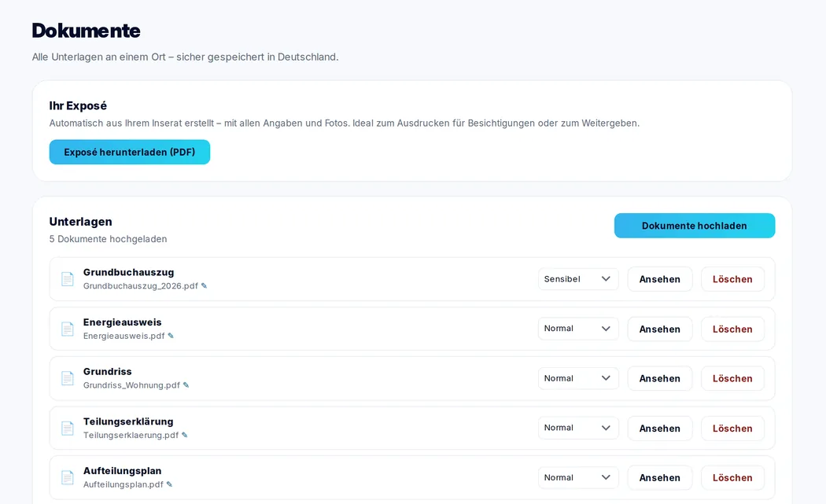
Task: Remove the Grundriss document with Löschen
Action: tap(732, 379)
